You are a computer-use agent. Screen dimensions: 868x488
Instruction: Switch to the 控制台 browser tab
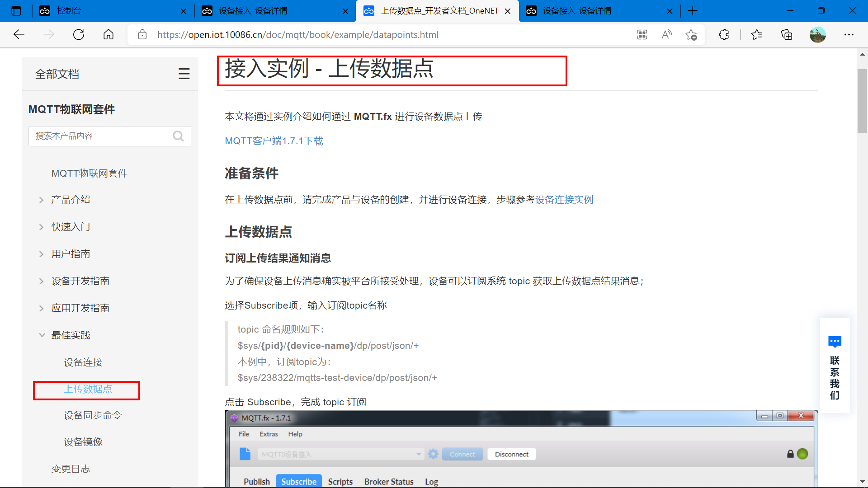pos(69,11)
